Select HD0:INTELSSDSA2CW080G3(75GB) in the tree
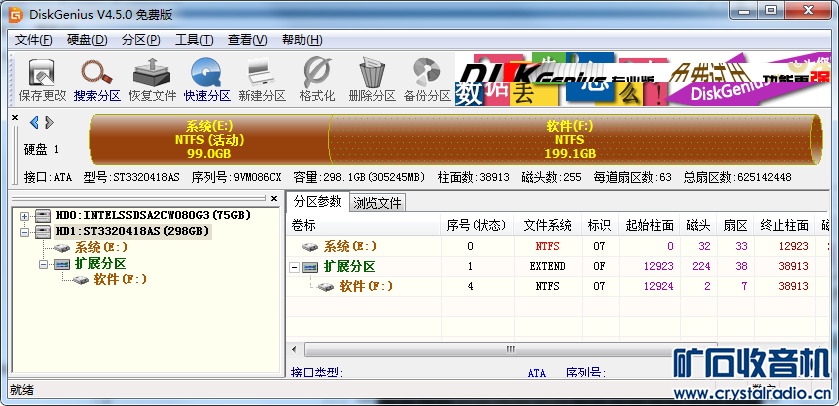 point(153,216)
